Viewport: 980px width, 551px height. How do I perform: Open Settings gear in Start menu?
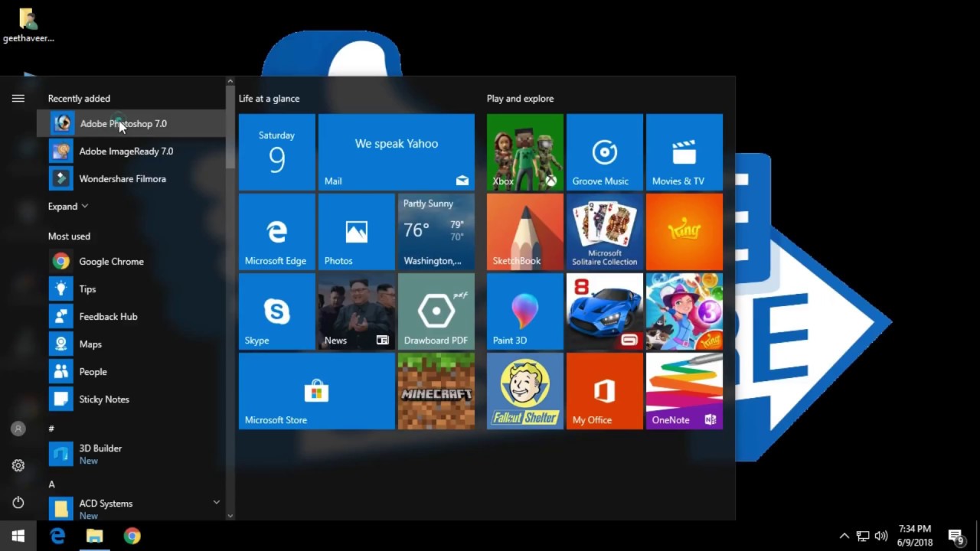(x=18, y=465)
